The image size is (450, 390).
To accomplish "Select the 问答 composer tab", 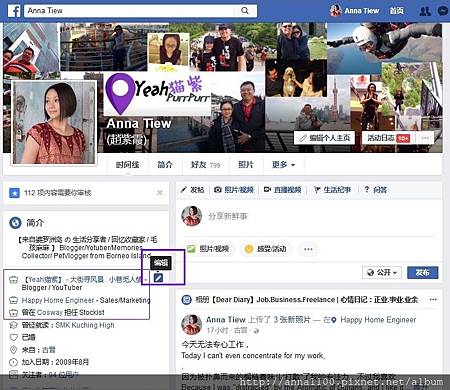I will 376,190.
